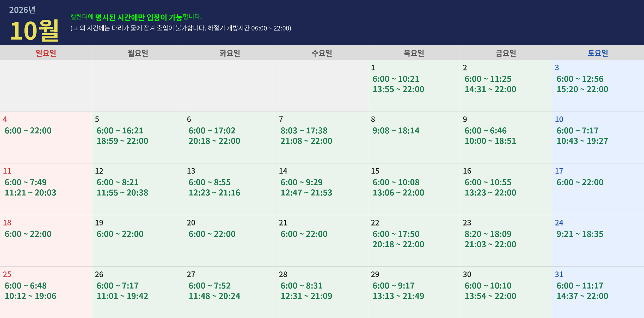644x318 pixels.
Task: Select date number 17 on Saturday
Action: pos(559,171)
